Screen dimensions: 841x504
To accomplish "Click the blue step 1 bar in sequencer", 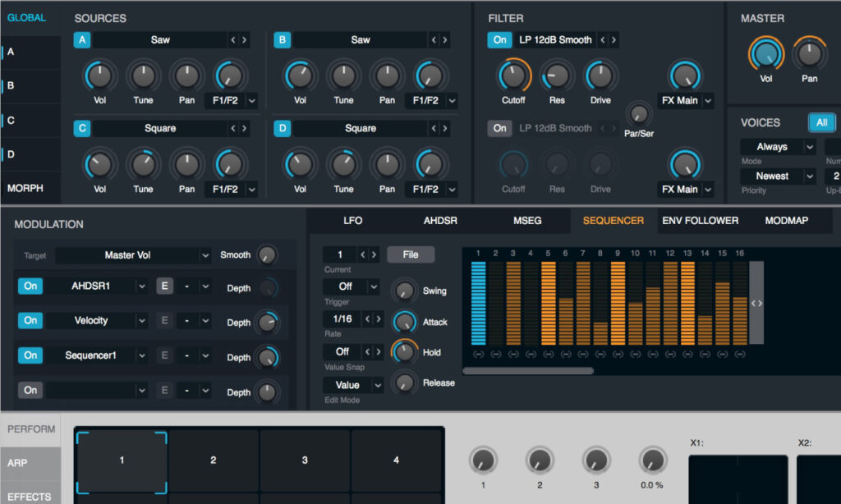I will (479, 303).
